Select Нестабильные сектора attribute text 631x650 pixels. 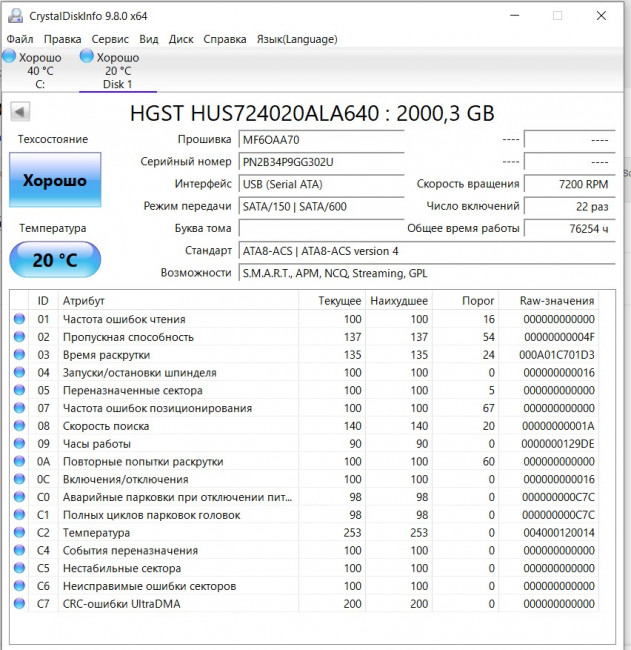pos(121,568)
